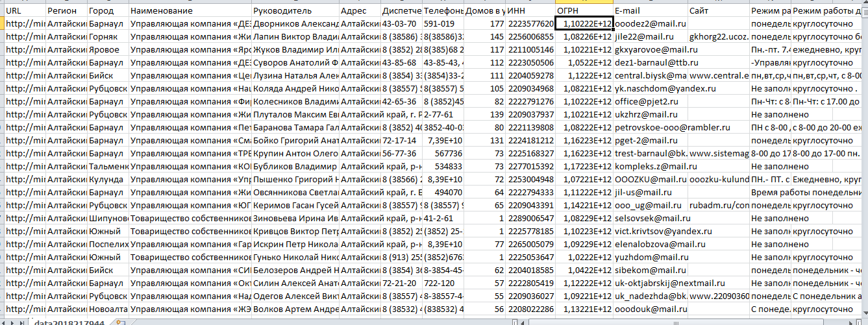The height and width of the screenshot is (325, 868).
Task: Click cell containing office@pjet2.ru
Action: coord(650,102)
